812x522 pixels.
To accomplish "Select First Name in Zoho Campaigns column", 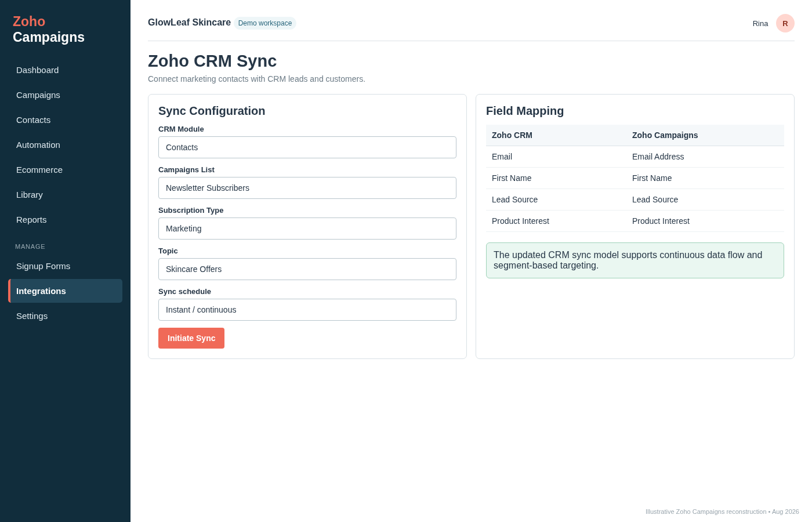I will coord(705,178).
